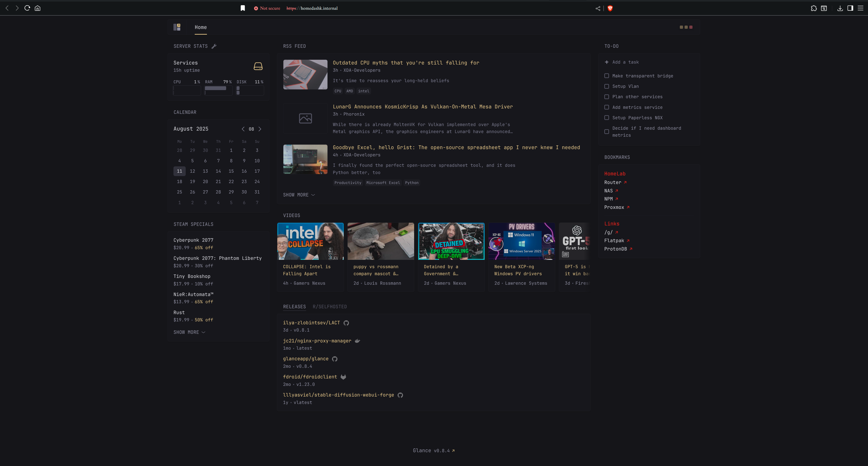Image resolution: width=868 pixels, height=466 pixels.
Task: Open the browser extensions puzzle icon
Action: pyautogui.click(x=814, y=8)
